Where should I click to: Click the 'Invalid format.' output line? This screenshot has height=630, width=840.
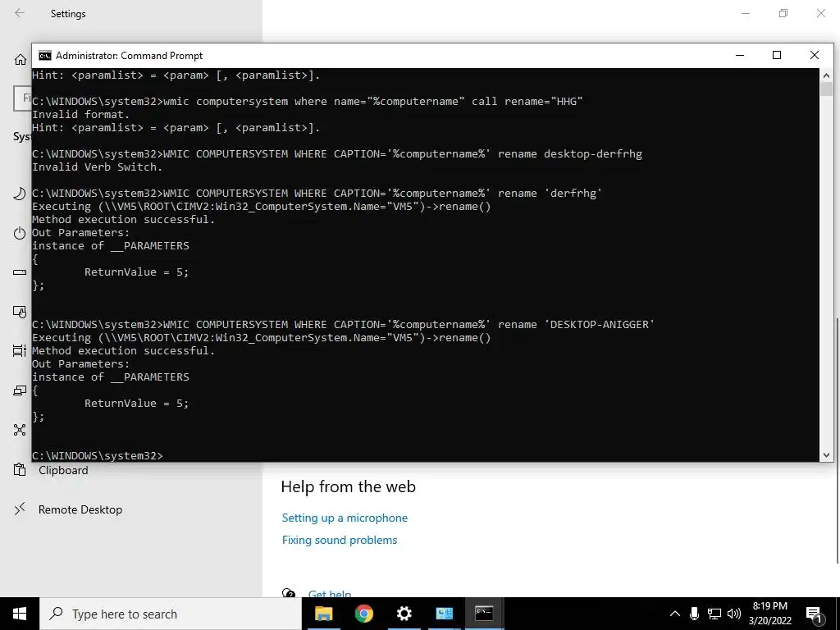81,114
